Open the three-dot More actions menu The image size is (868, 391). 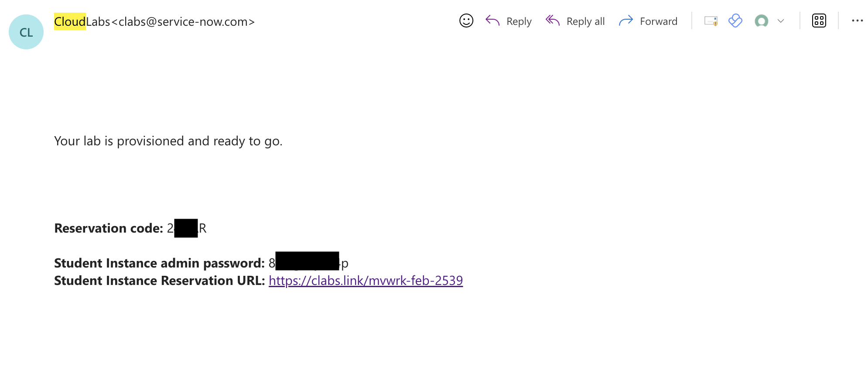pos(858,21)
